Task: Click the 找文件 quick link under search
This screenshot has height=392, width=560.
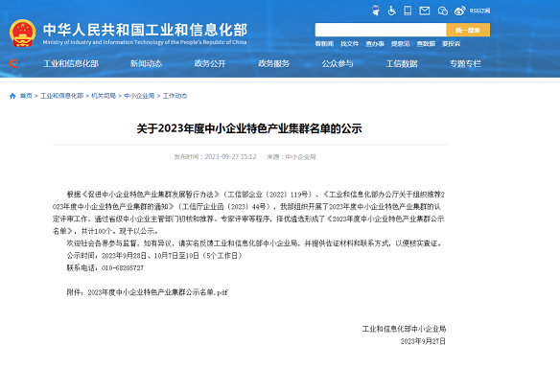Action: point(349,43)
